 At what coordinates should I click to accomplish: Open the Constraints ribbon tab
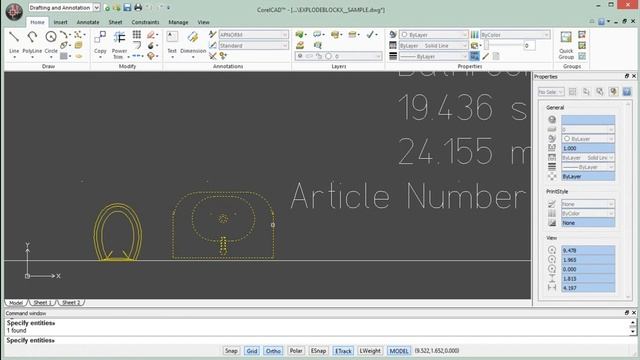(145, 22)
